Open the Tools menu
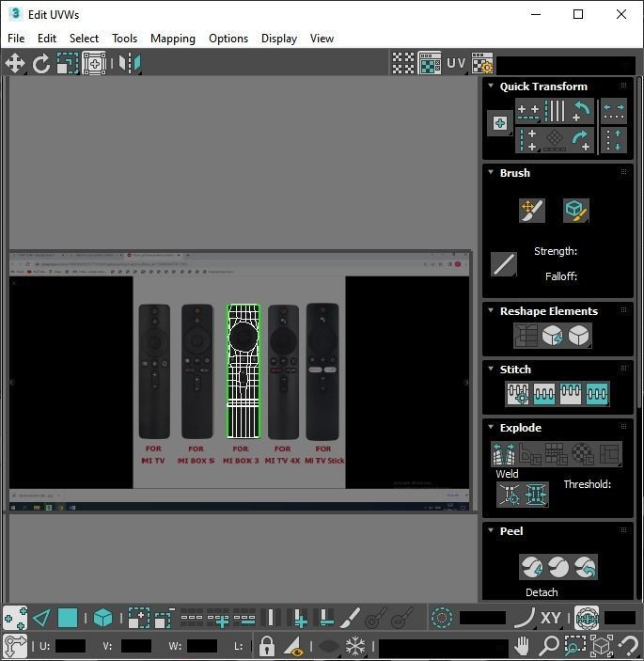Image resolution: width=644 pixels, height=661 pixels. (x=124, y=39)
